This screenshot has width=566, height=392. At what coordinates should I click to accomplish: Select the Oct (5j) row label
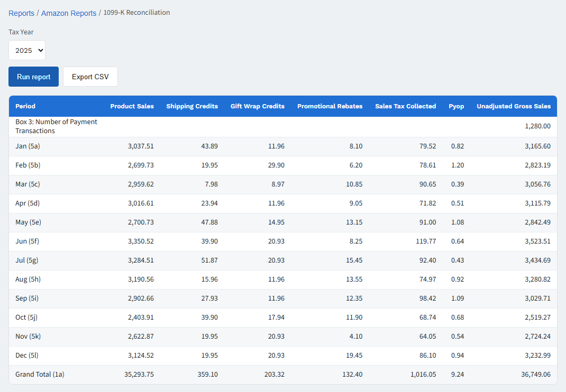(x=26, y=318)
